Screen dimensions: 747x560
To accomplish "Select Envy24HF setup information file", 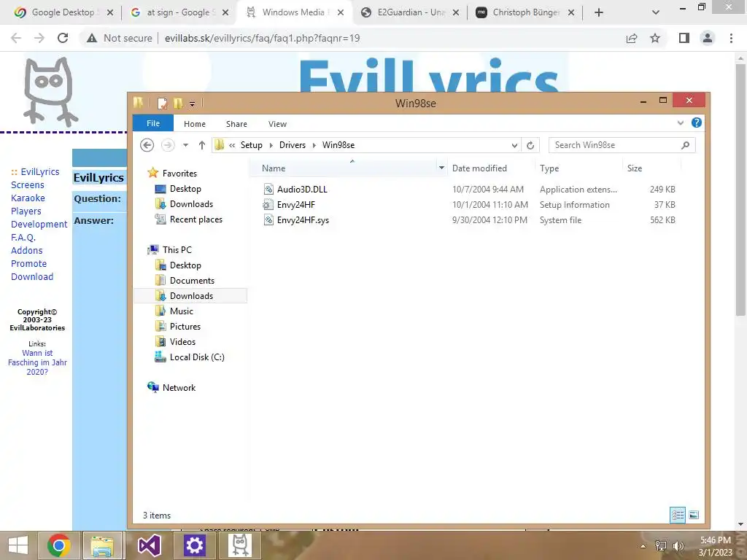I will click(x=296, y=205).
